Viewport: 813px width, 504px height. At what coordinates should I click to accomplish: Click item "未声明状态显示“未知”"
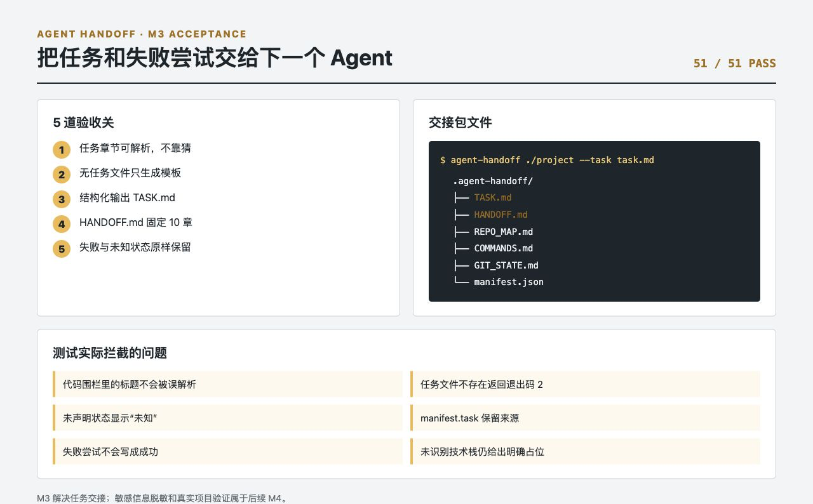click(x=227, y=418)
